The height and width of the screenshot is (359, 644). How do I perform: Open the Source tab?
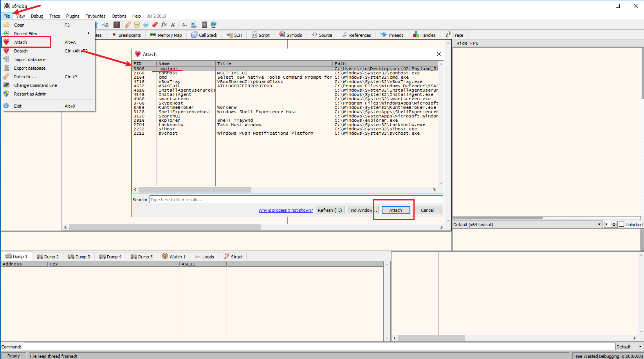pos(322,35)
